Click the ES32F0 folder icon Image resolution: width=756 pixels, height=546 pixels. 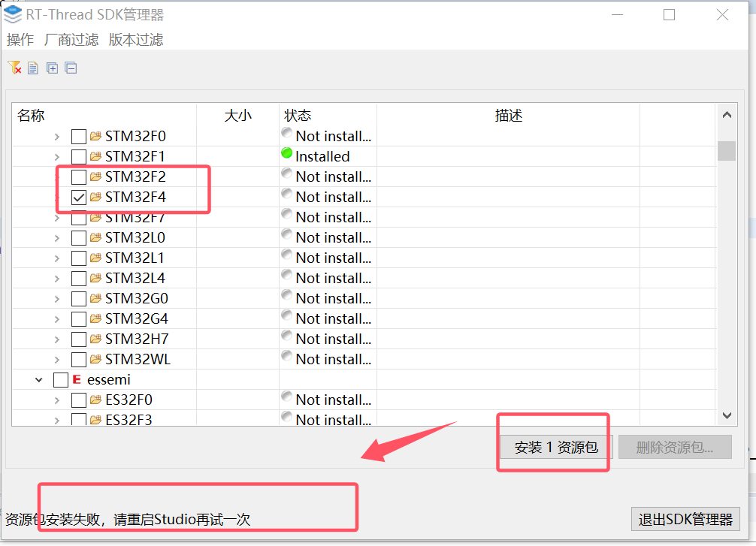(95, 400)
